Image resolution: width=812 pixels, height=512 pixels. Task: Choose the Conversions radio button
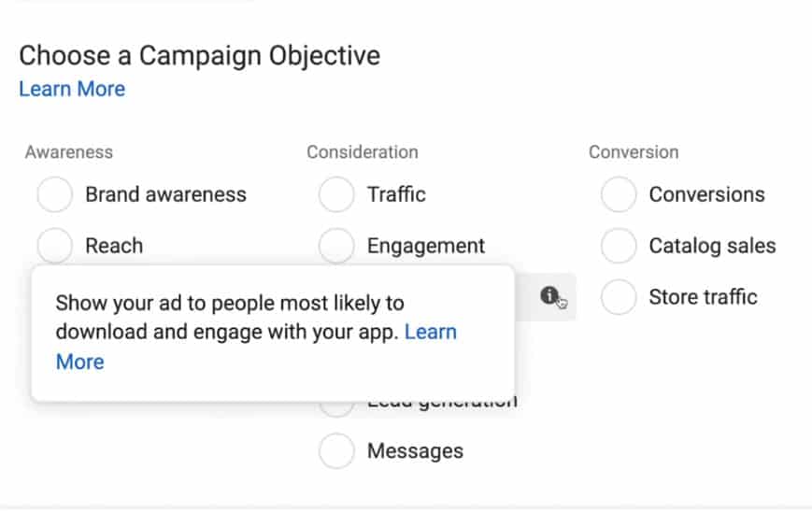(x=619, y=195)
